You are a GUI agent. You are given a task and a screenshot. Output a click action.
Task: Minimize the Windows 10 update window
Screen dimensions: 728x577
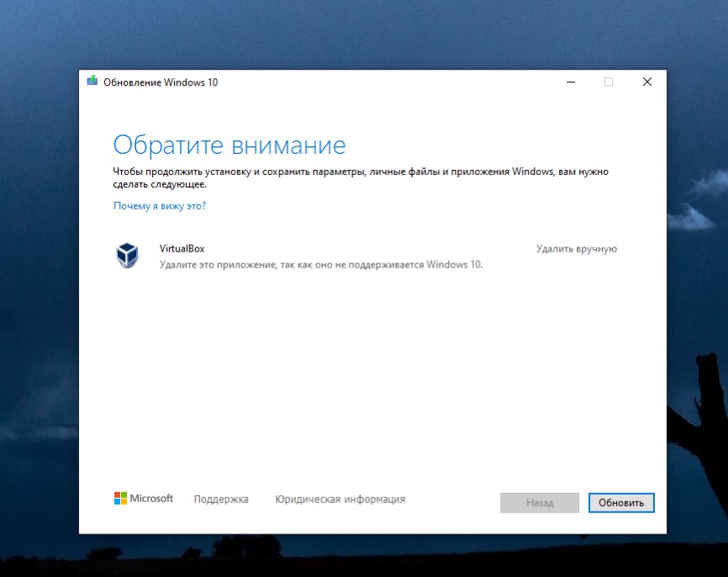click(x=571, y=82)
